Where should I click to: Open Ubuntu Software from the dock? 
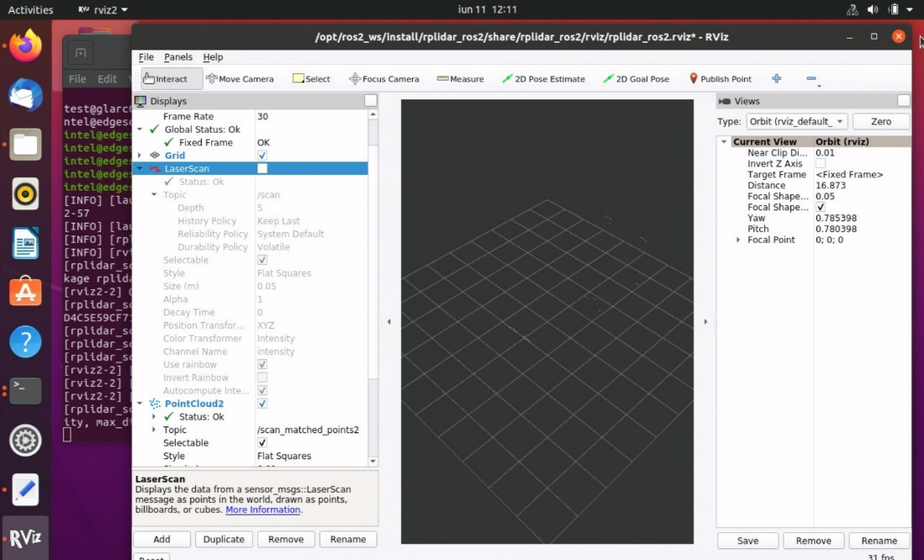pyautogui.click(x=25, y=293)
